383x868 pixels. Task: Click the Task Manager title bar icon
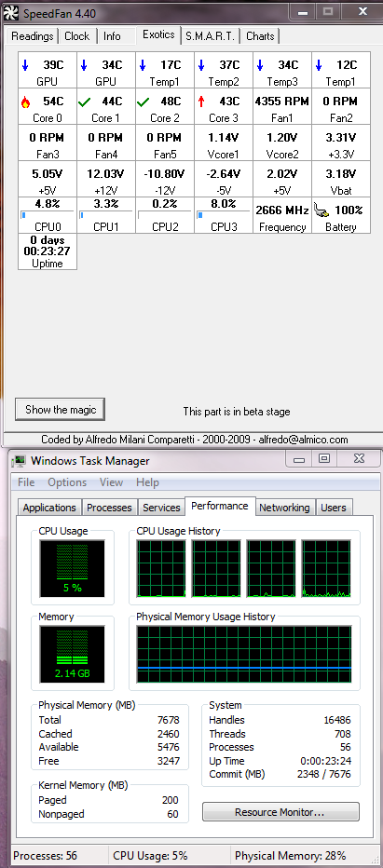coord(20,461)
